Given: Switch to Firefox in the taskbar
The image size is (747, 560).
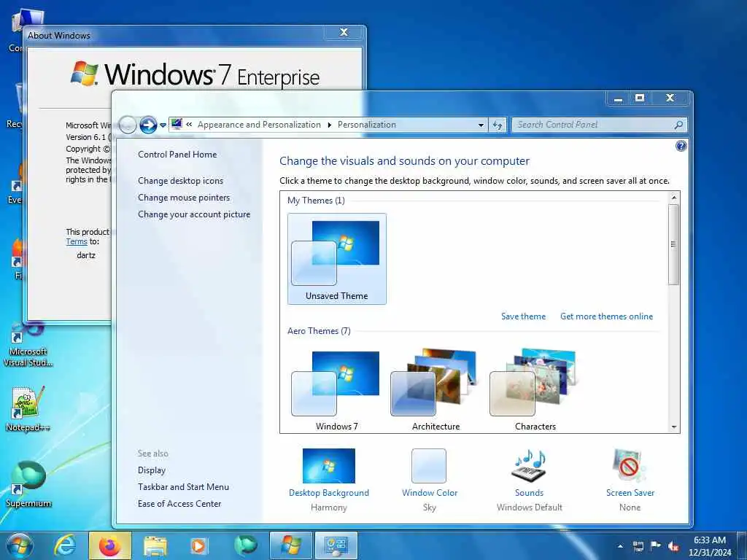Looking at the screenshot, I should point(109,545).
